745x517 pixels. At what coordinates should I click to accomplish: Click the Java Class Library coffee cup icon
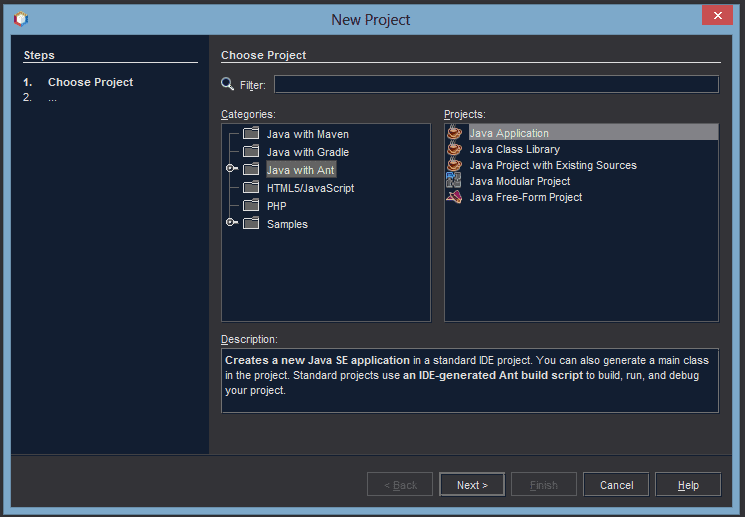coord(454,148)
